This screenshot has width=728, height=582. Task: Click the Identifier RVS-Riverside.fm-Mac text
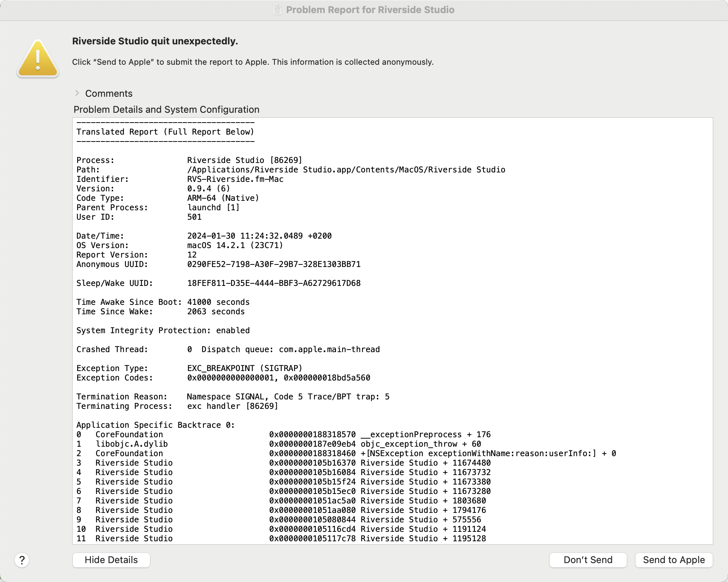[235, 179]
